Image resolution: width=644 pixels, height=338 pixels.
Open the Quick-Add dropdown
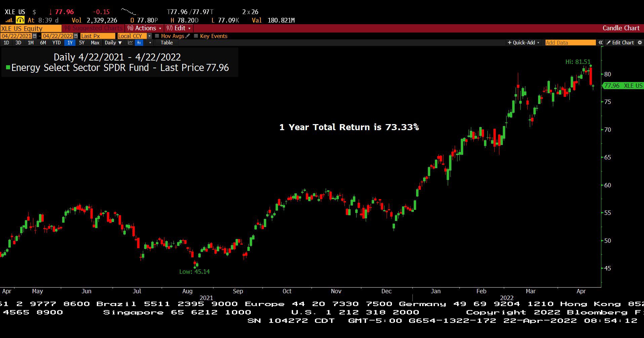click(523, 43)
